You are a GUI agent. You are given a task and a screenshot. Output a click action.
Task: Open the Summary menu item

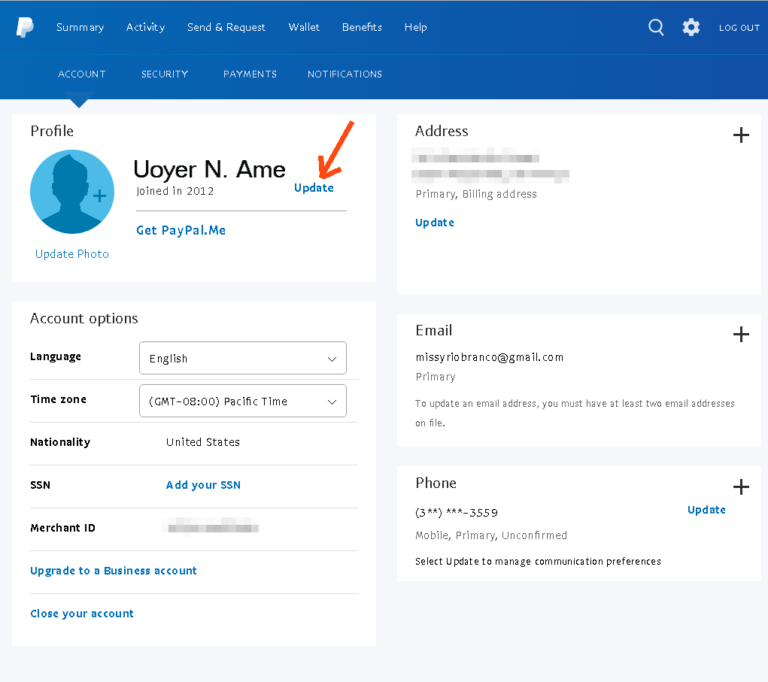click(x=80, y=27)
